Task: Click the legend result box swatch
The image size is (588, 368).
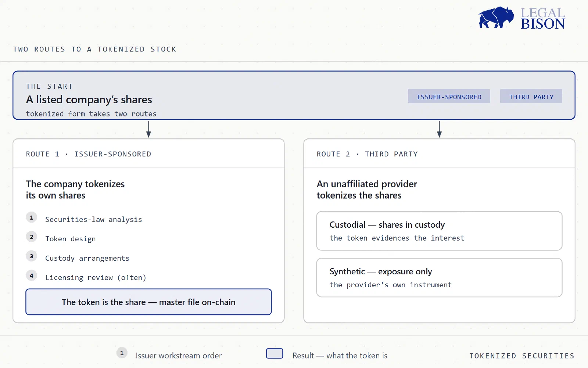Action: [x=275, y=353]
